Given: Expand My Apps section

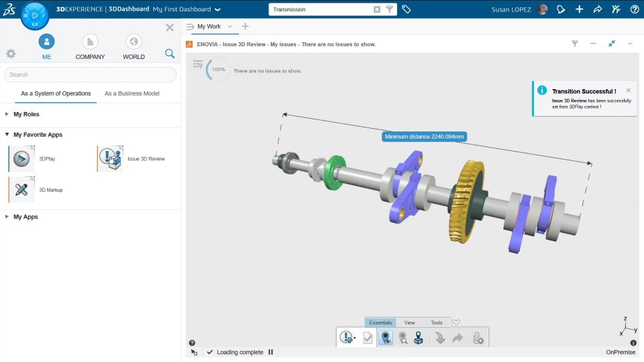Looking at the screenshot, I should (7, 217).
